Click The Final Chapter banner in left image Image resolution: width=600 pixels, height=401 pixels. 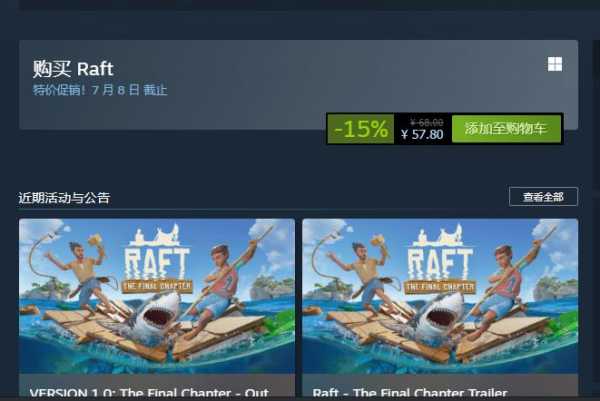[x=157, y=286]
